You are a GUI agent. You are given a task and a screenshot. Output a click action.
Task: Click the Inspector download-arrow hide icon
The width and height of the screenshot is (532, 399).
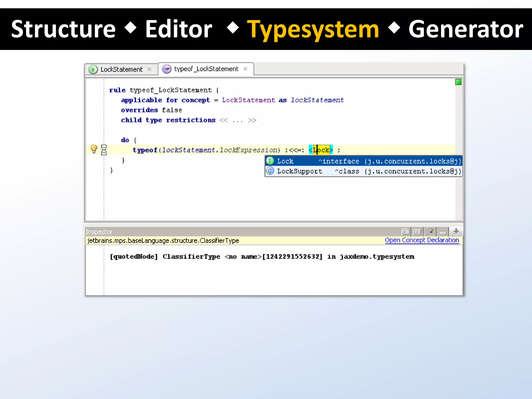[456, 231]
